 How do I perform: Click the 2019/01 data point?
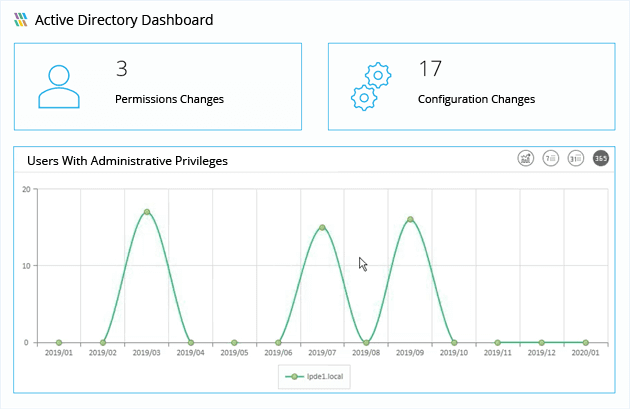click(x=59, y=343)
